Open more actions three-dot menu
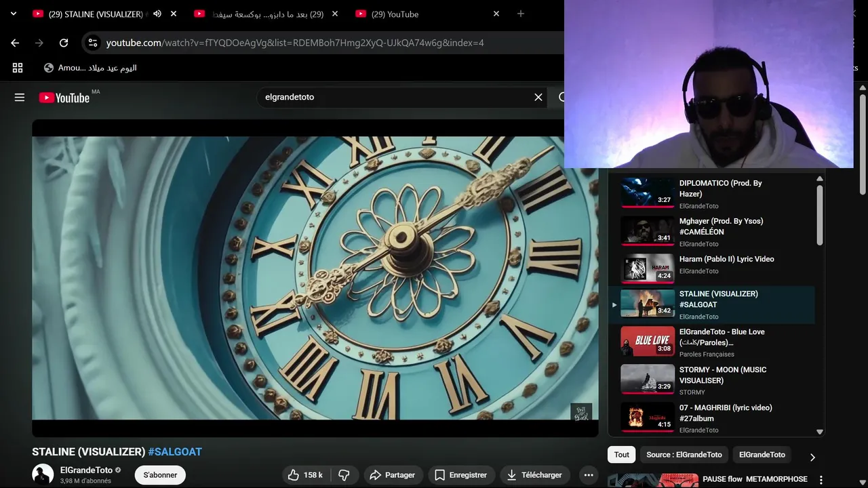The height and width of the screenshot is (488, 868). click(x=589, y=475)
